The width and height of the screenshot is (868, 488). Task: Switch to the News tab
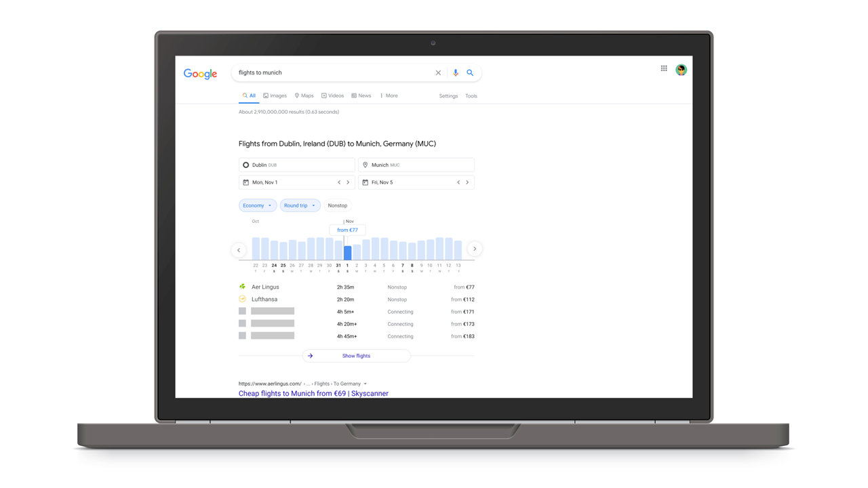pyautogui.click(x=361, y=96)
